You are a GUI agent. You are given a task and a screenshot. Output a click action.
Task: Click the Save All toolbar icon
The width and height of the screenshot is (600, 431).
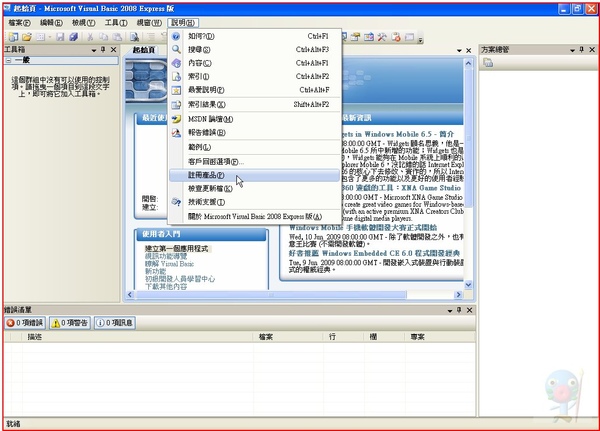coord(73,37)
